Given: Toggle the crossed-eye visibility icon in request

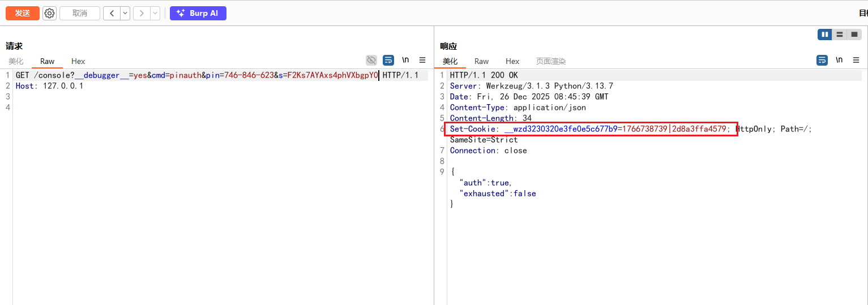Looking at the screenshot, I should pos(371,60).
